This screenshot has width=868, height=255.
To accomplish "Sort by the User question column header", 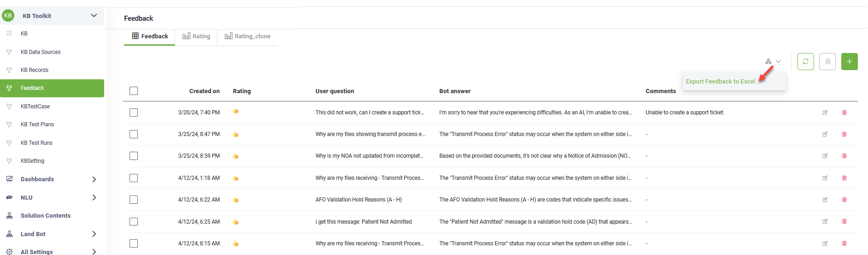I will point(335,91).
